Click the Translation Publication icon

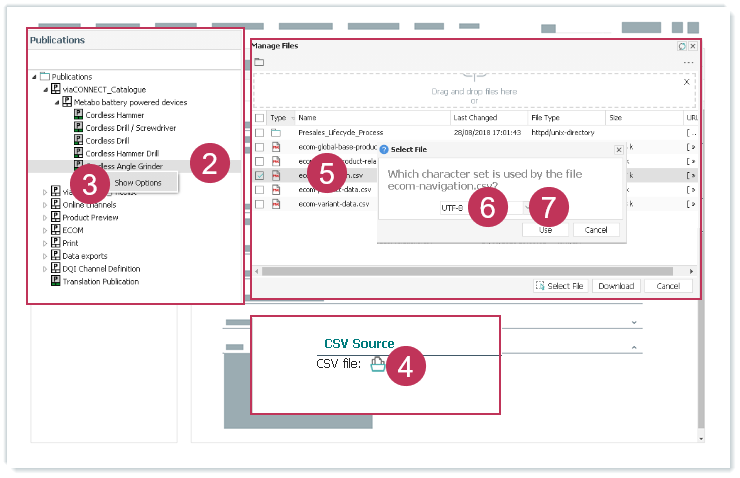click(x=56, y=281)
